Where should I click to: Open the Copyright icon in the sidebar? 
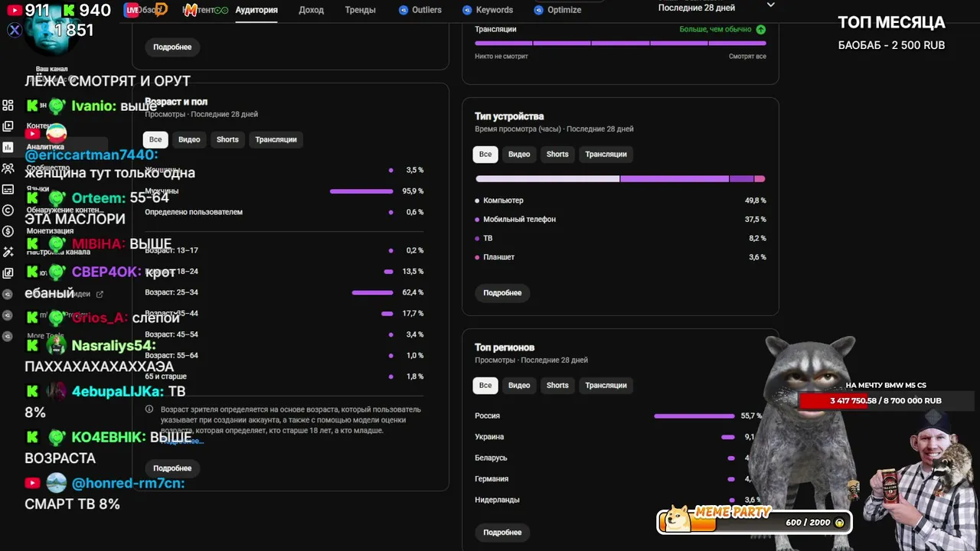(x=8, y=210)
